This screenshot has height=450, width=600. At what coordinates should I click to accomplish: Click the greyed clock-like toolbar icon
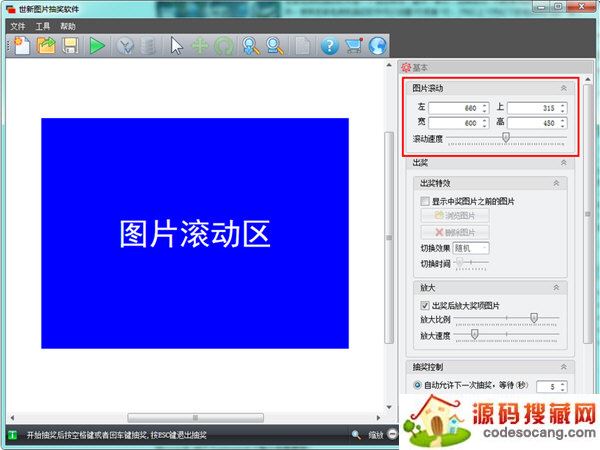[125, 46]
